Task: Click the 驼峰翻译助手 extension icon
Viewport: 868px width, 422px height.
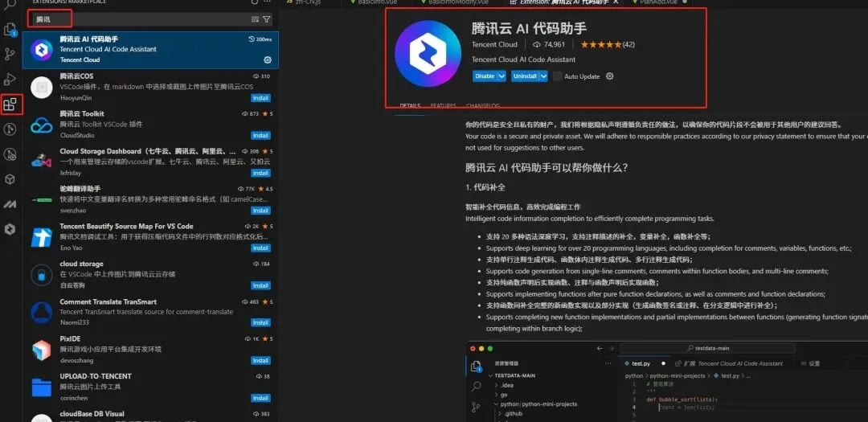Action: 42,200
